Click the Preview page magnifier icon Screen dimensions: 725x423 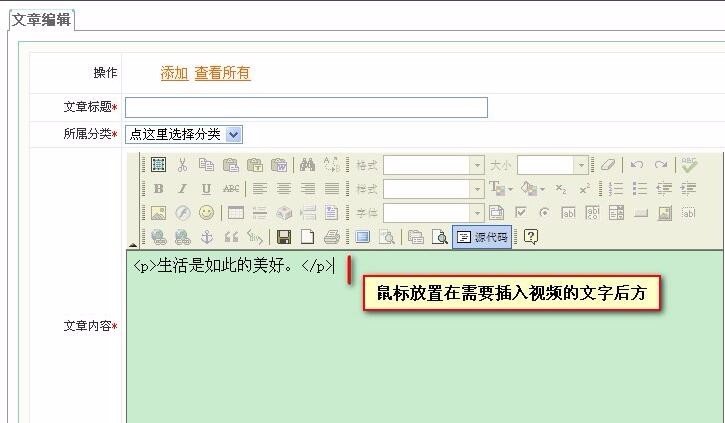(x=439, y=237)
